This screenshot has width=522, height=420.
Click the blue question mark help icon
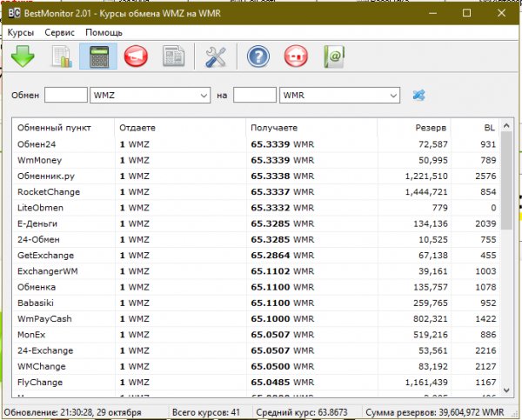click(258, 57)
